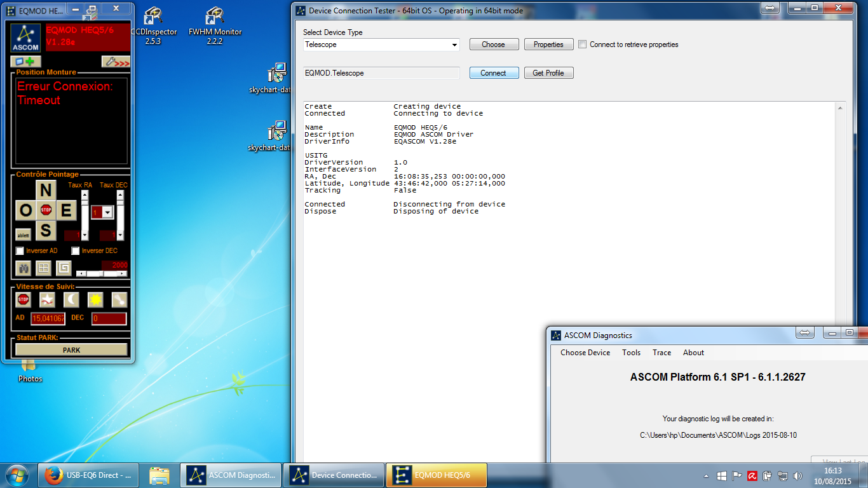Click the network tray icon
Viewport: 868px width, 488px height.
click(783, 475)
